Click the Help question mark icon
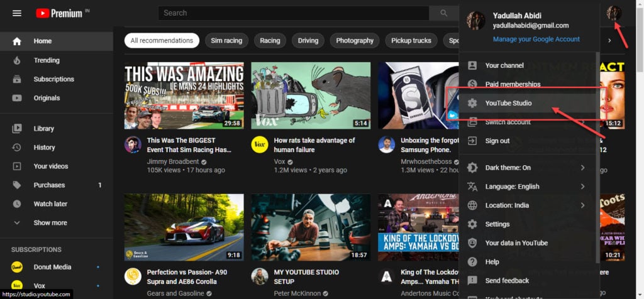The image size is (644, 299). [x=472, y=262]
